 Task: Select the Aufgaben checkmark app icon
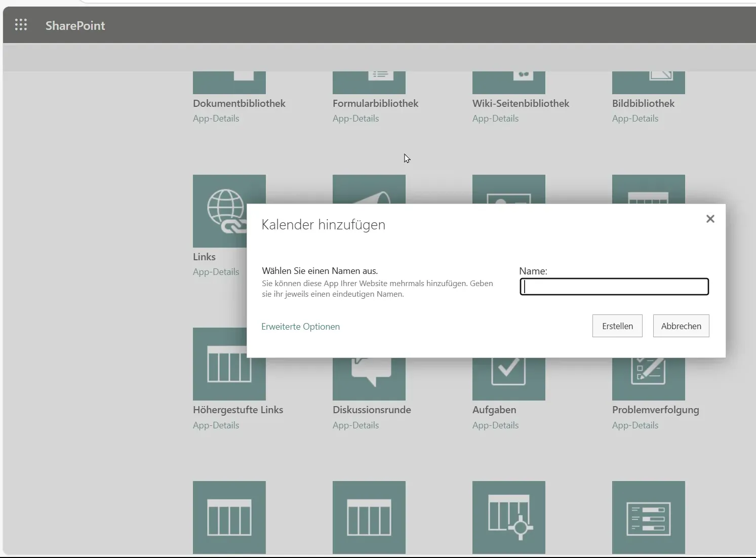click(509, 379)
